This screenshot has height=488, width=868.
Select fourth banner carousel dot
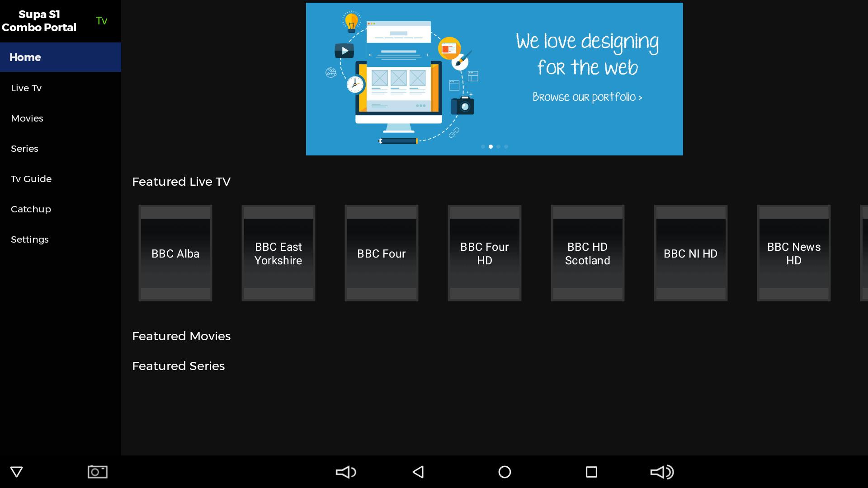click(x=506, y=146)
